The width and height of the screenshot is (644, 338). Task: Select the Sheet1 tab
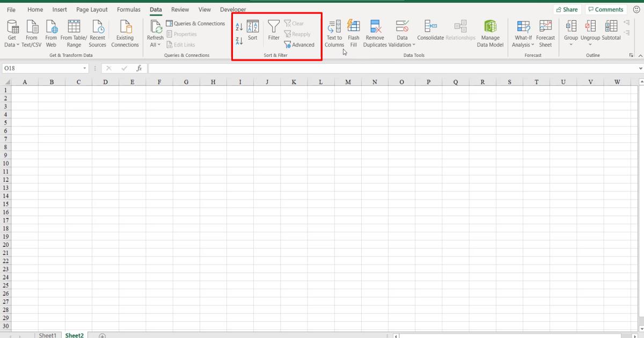[48, 335]
